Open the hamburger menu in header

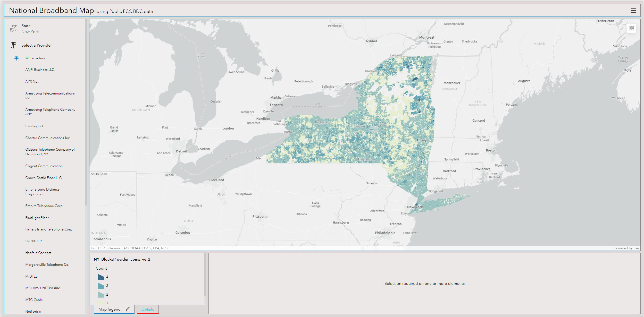click(633, 11)
